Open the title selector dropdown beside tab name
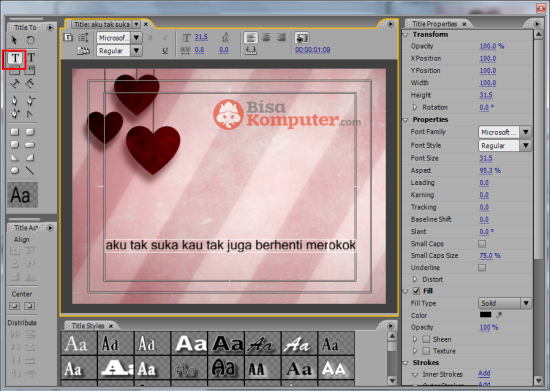Screen dimensions: 550x391 136,24
